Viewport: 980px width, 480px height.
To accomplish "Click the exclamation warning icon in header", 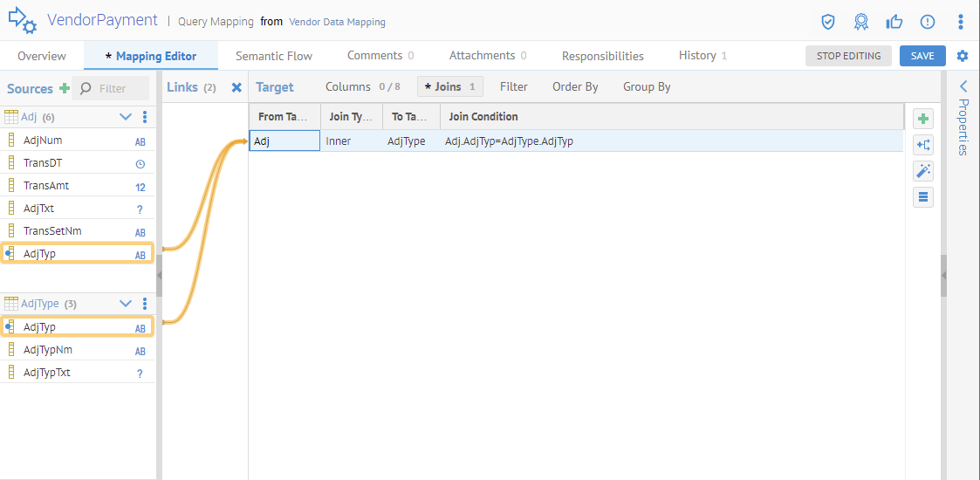I will tap(928, 22).
